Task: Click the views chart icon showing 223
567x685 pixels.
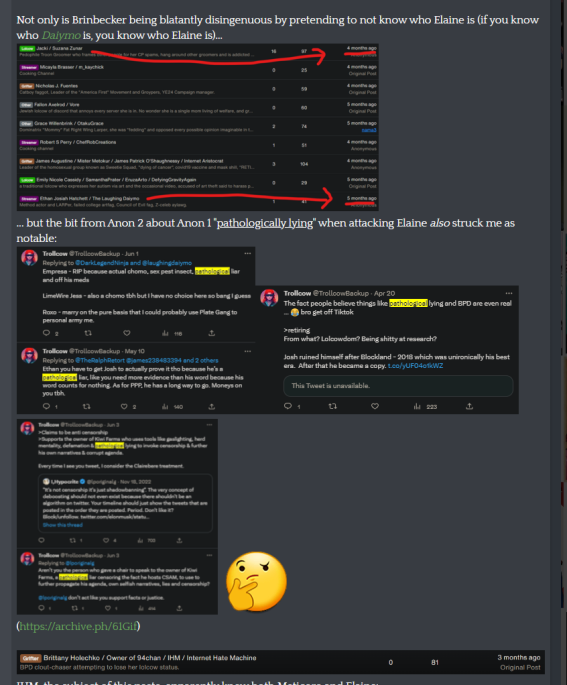Action: pyautogui.click(x=417, y=406)
